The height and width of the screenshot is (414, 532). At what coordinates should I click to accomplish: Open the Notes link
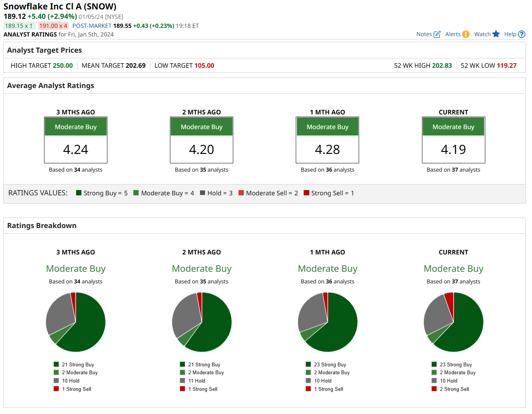(424, 34)
